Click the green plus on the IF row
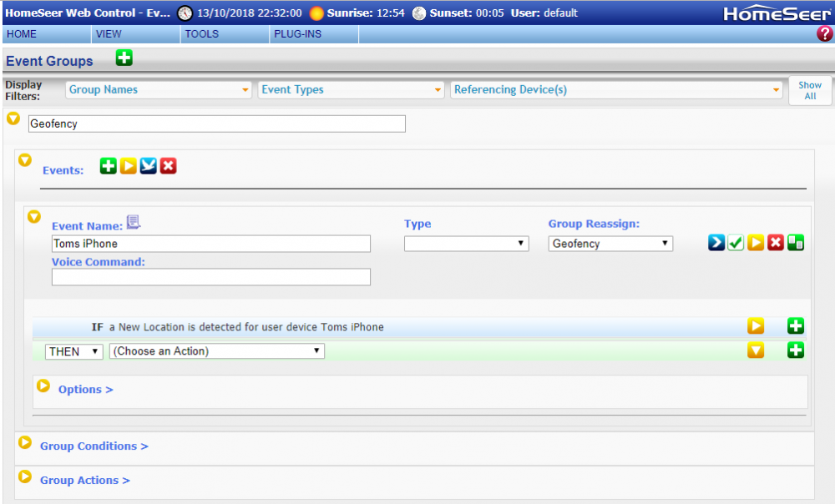The width and height of the screenshot is (835, 504). tap(796, 326)
